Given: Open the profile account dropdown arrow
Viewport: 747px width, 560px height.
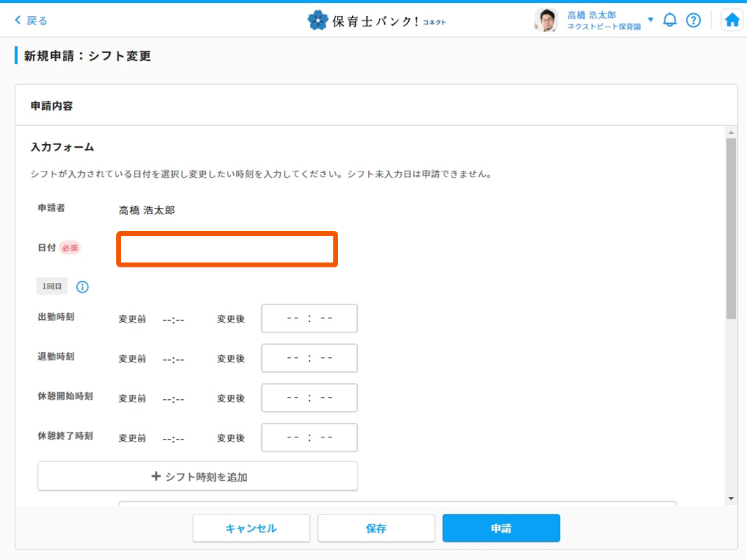Looking at the screenshot, I should click(x=651, y=20).
